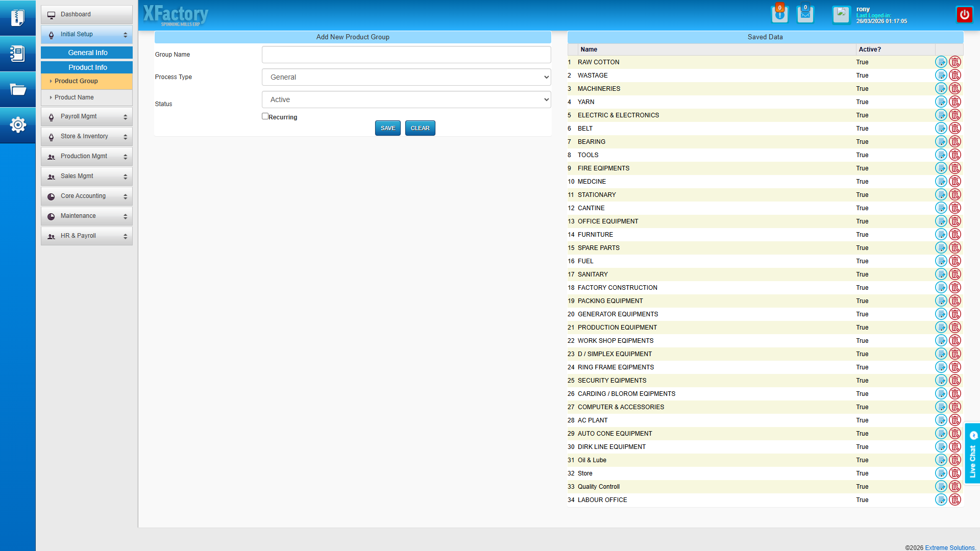
Task: Delete the LABOUR OFFICE row
Action: 955,500
